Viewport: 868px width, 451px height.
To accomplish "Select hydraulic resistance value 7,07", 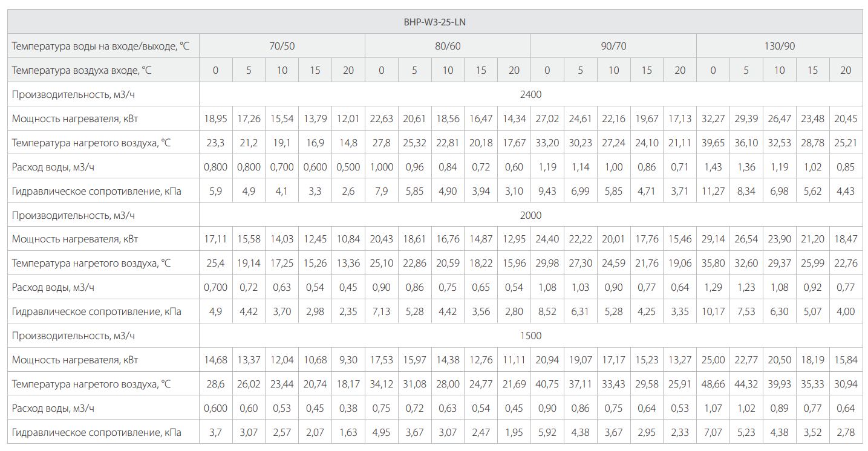I will click(x=713, y=432).
